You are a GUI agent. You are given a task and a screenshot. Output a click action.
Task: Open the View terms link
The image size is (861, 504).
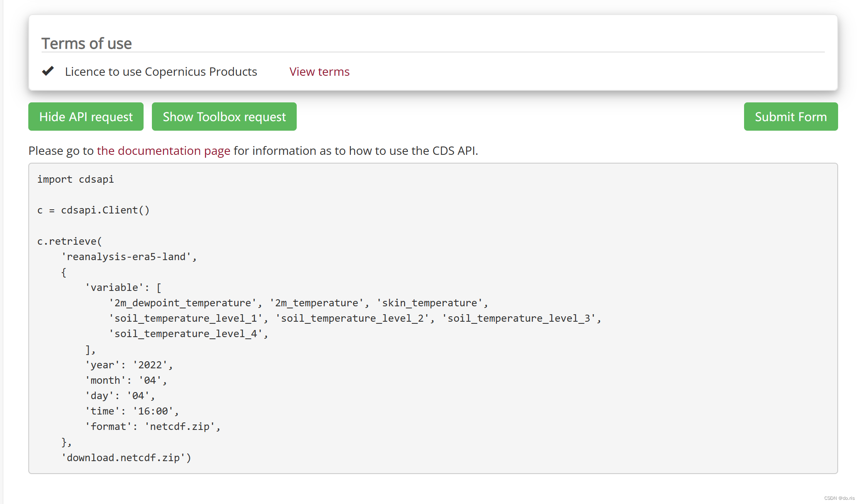tap(319, 72)
